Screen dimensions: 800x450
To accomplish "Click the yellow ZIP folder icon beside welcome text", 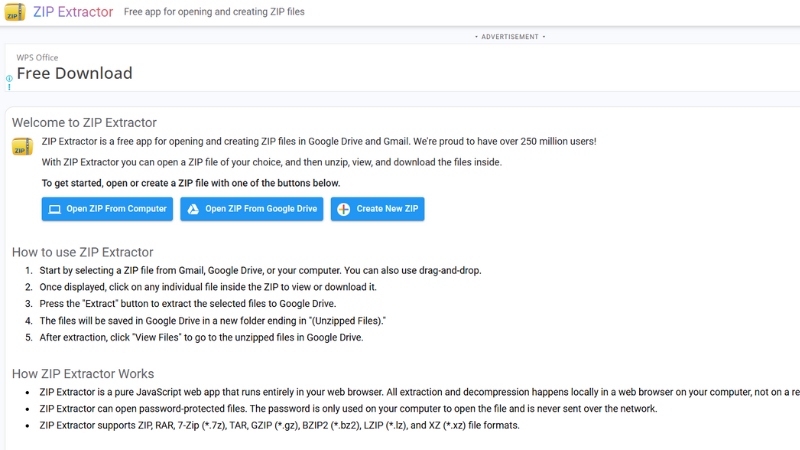I will coord(22,147).
